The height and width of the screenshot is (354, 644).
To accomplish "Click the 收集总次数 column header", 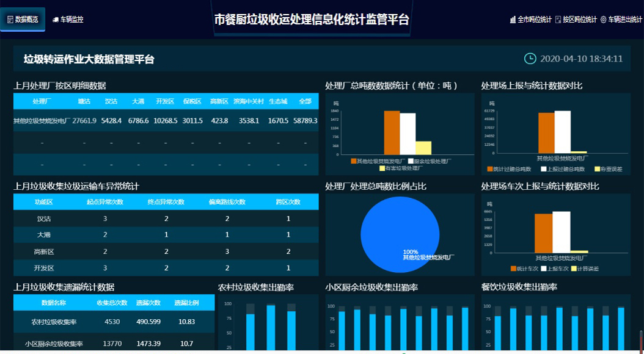I will (112, 303).
